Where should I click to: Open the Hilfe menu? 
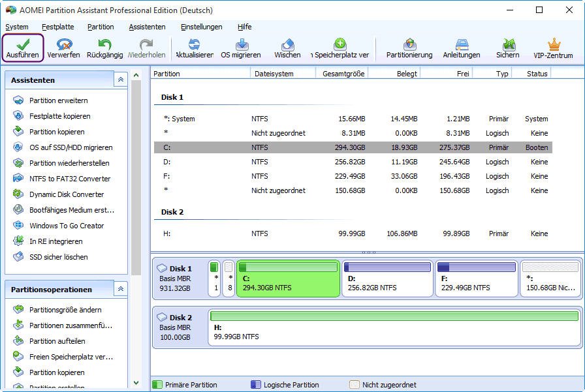(x=244, y=27)
